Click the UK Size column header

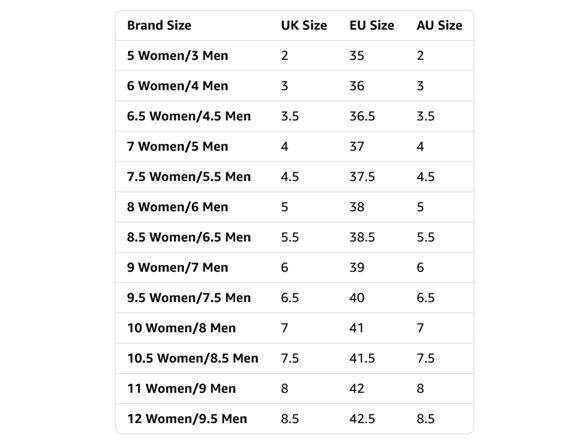click(304, 26)
